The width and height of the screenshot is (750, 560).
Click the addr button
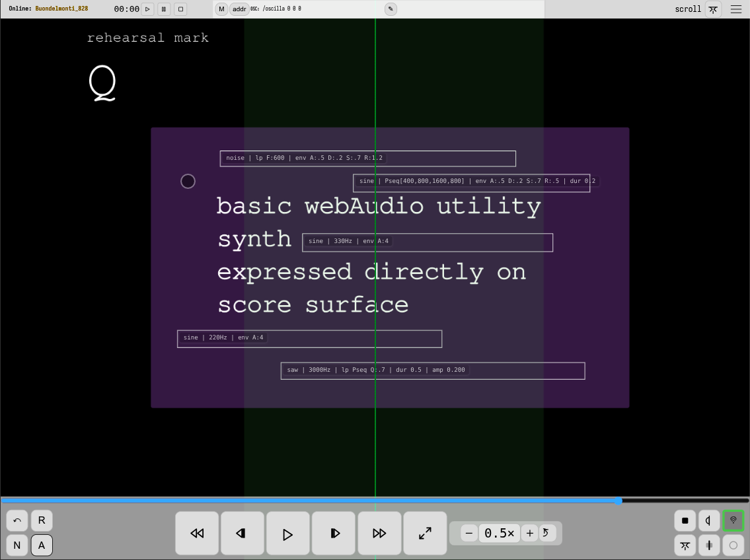[x=239, y=9]
